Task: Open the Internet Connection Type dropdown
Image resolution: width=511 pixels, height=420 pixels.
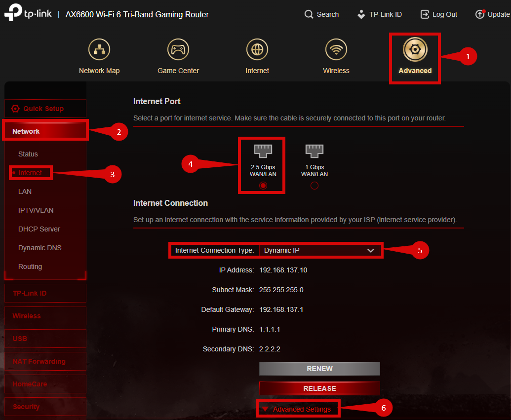Action: click(x=319, y=250)
